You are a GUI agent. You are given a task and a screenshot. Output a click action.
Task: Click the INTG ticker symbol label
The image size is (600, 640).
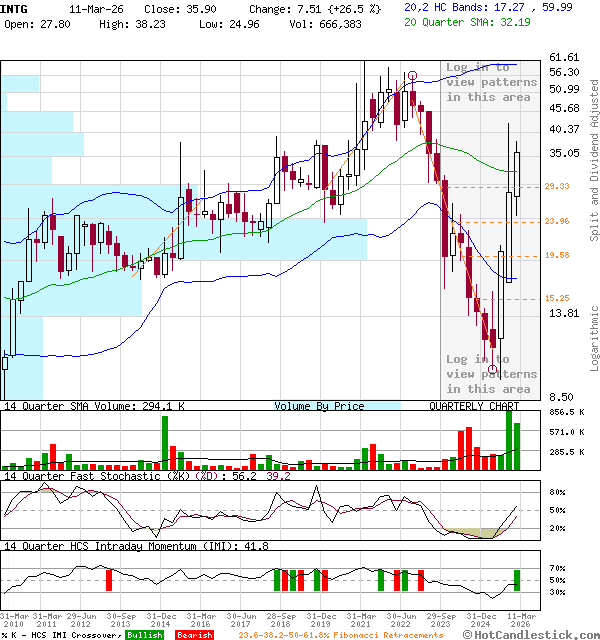tap(15, 8)
